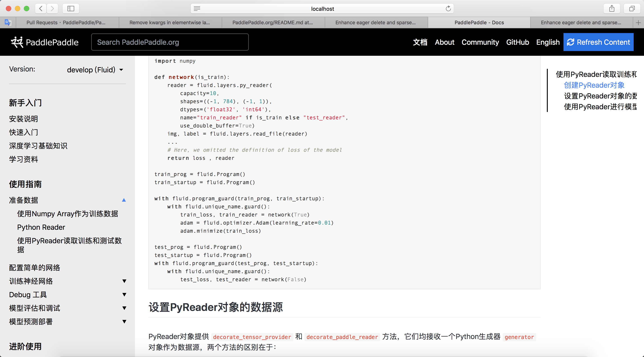Open the GitHub nav link
The image size is (644, 357).
517,42
